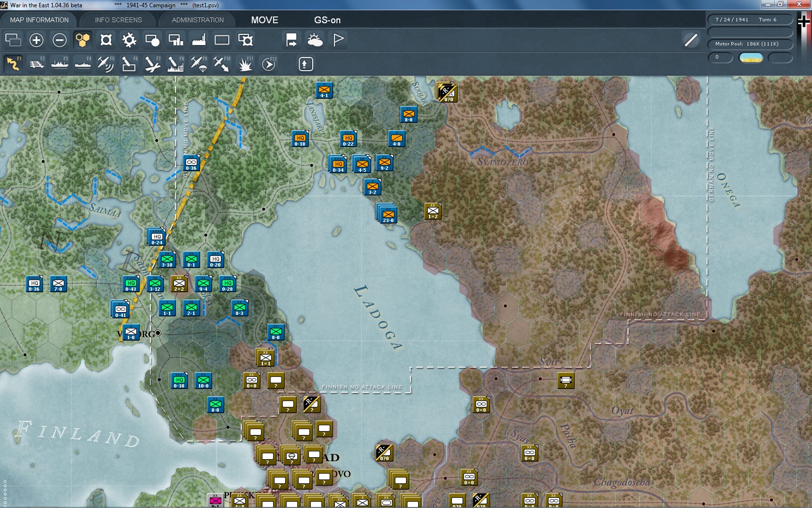Select the green infantry unit 8-1
Viewport: 812px width, 508px height.
coord(191,260)
